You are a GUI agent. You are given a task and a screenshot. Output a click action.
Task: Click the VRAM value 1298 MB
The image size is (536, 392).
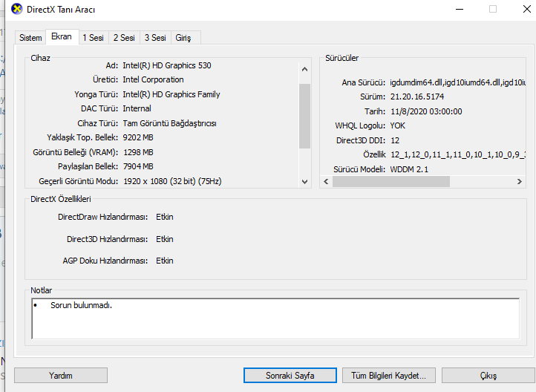(138, 152)
